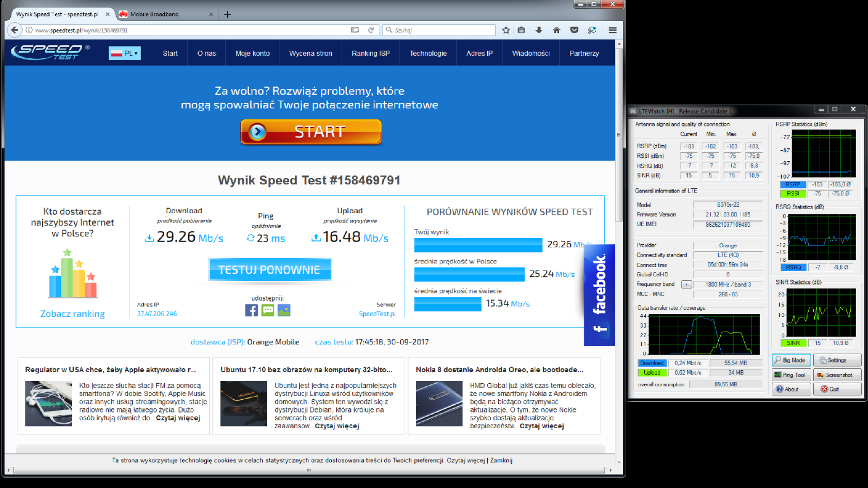Viewport: 868px width, 488px height.
Task: Take a Screenshot via LTEWatch button
Action: (x=838, y=375)
